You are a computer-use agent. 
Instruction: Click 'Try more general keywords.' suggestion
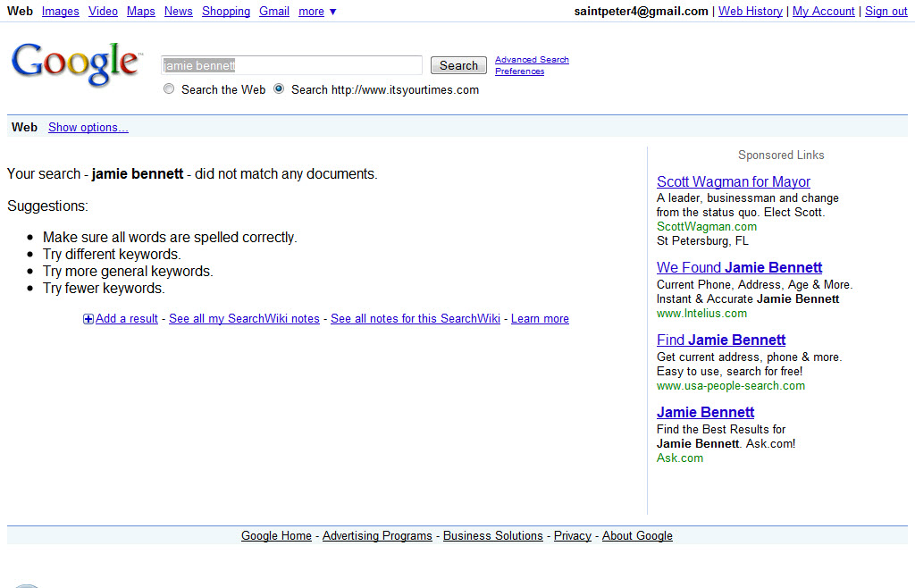(x=128, y=272)
